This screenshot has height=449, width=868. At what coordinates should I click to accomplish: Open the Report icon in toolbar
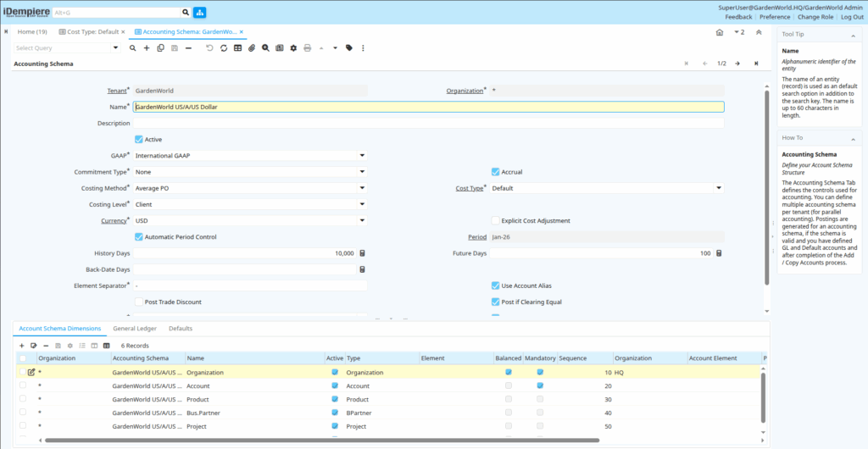click(x=280, y=48)
